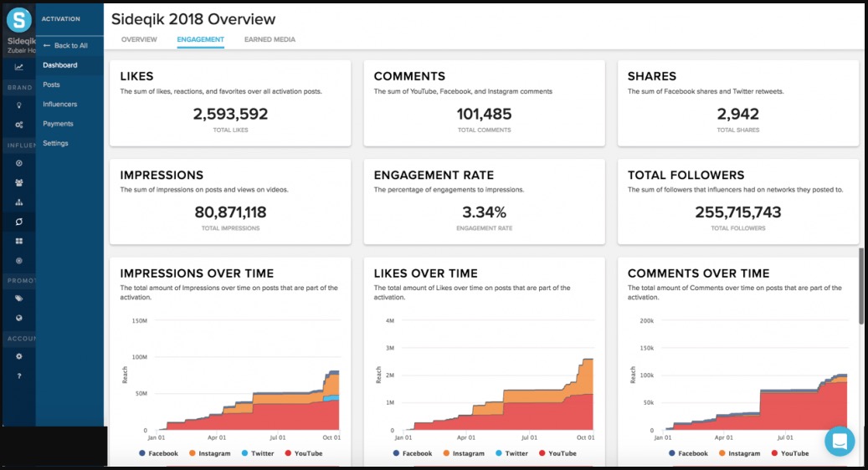Click the orange Instagram area in Likes chart

point(542,396)
